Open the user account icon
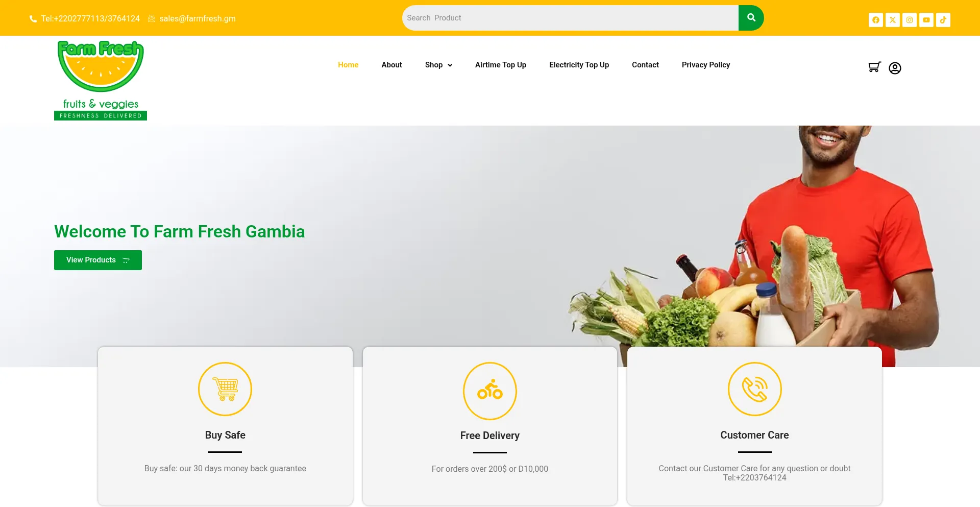The image size is (980, 507). [895, 68]
